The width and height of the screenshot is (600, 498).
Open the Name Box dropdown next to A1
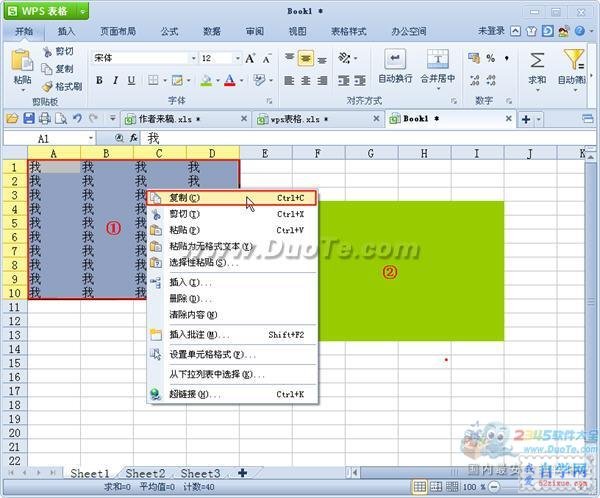point(91,138)
